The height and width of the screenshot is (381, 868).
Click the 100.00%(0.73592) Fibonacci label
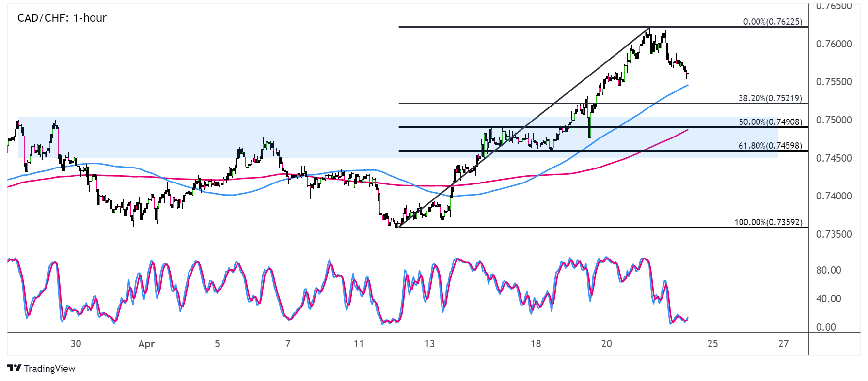pyautogui.click(x=768, y=222)
